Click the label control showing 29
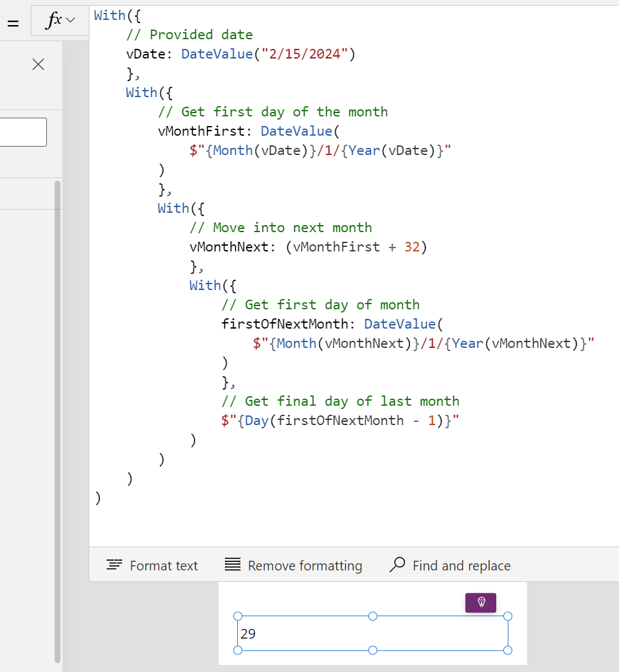The width and height of the screenshot is (619, 672). tap(373, 633)
